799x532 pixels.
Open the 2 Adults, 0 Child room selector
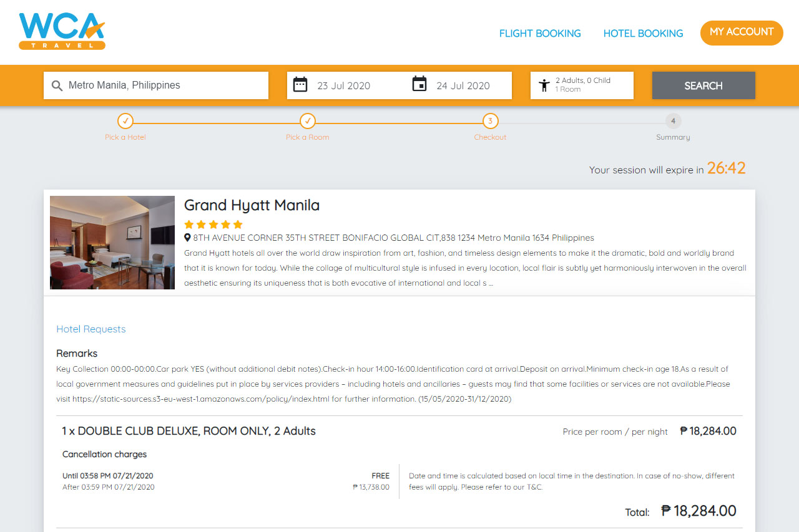point(582,85)
